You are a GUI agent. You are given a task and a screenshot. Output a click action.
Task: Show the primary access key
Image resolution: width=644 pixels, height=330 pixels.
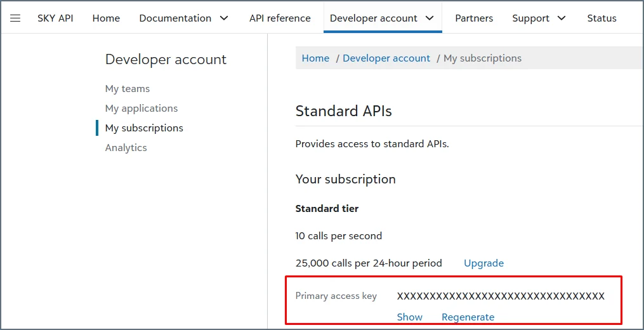(x=409, y=317)
